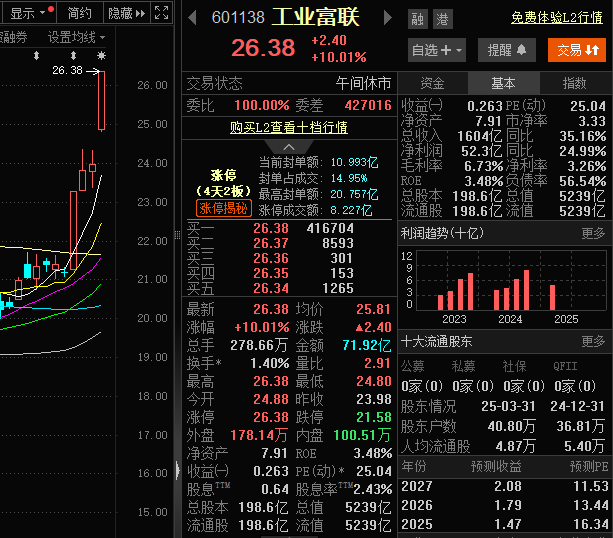Click the 买三 price 26.36 row
Viewport: 613px width, 538px height.
(x=289, y=258)
